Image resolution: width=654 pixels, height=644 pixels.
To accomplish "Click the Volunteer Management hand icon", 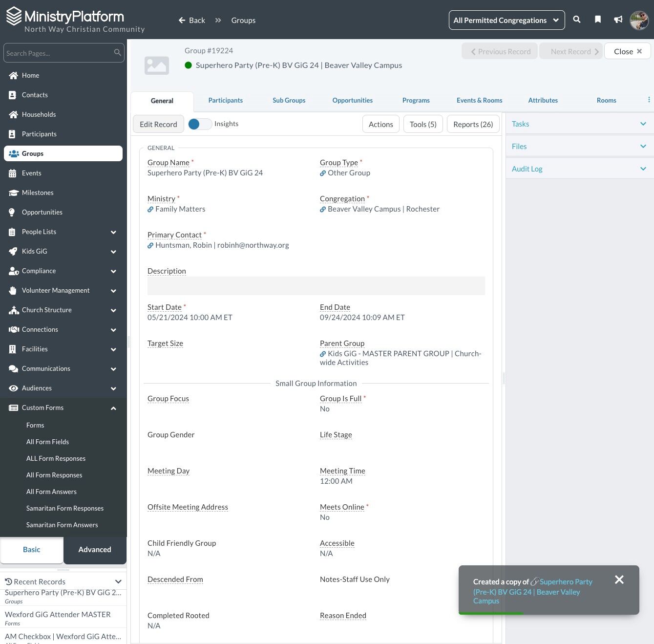I will pyautogui.click(x=13, y=290).
